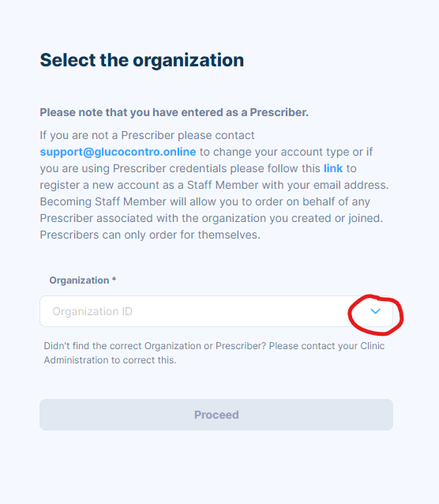Click the Proceed button

[216, 415]
